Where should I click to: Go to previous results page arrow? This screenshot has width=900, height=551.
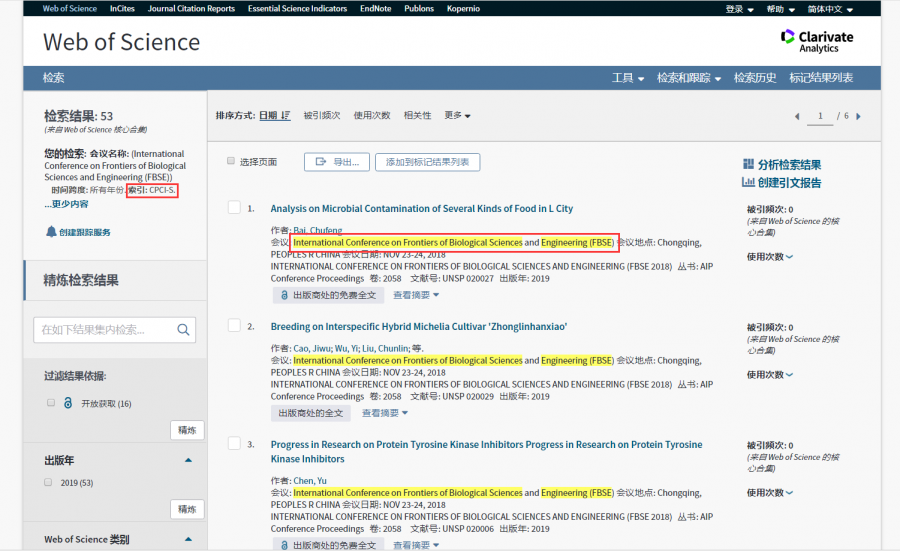797,117
